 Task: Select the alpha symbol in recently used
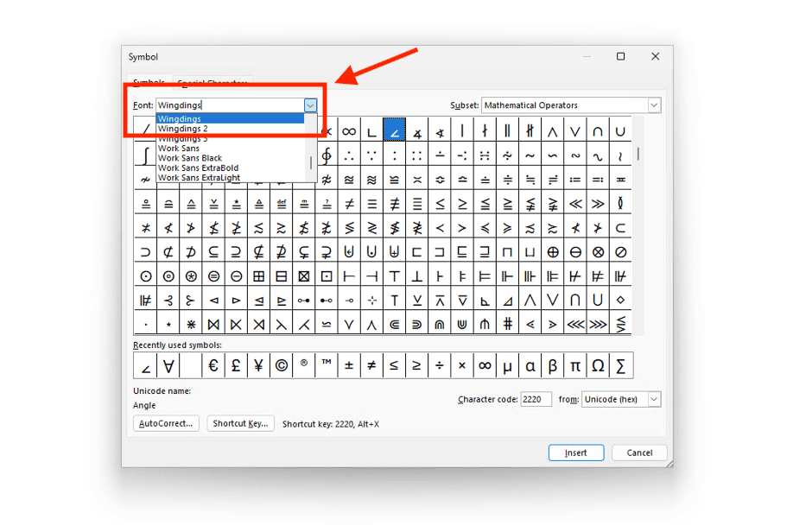point(530,365)
